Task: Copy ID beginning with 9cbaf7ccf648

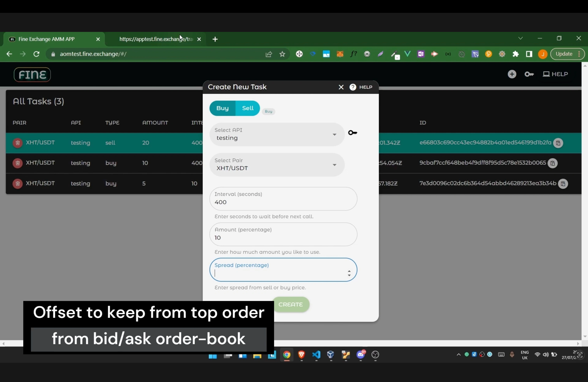Action: pyautogui.click(x=552, y=163)
